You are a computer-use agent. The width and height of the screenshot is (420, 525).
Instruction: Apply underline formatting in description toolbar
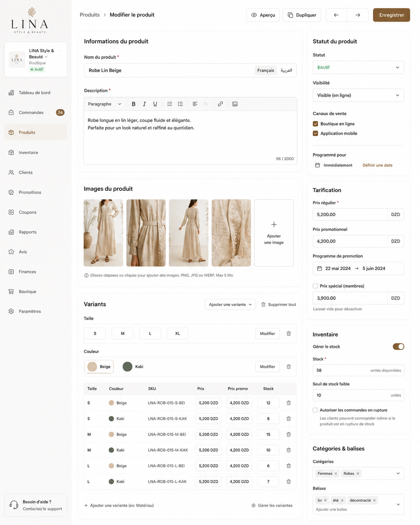point(155,104)
